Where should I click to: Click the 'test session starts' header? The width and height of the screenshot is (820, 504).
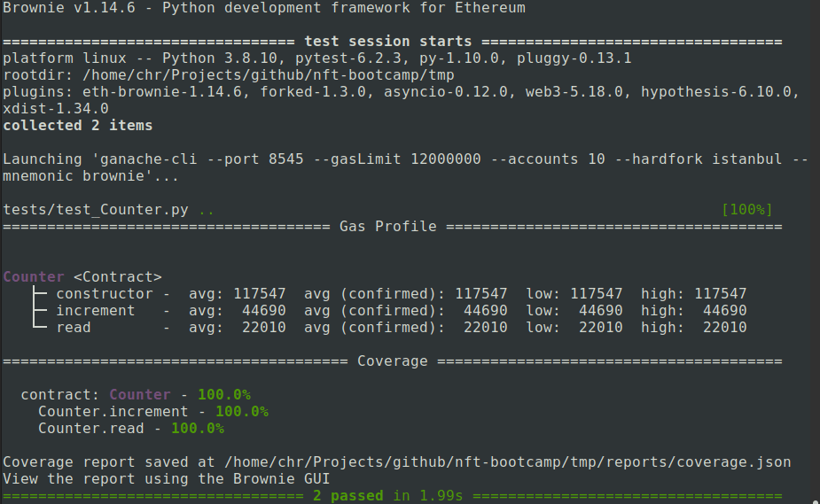[x=387, y=42]
